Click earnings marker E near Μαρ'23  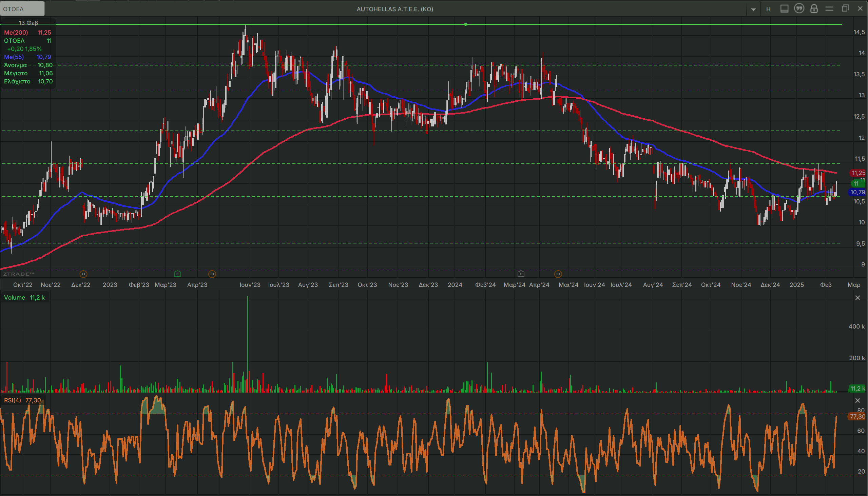point(177,274)
